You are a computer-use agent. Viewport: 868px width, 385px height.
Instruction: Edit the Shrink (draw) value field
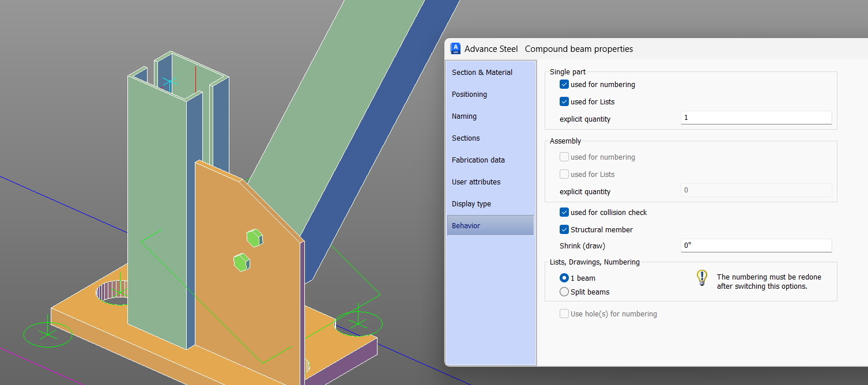tap(756, 245)
